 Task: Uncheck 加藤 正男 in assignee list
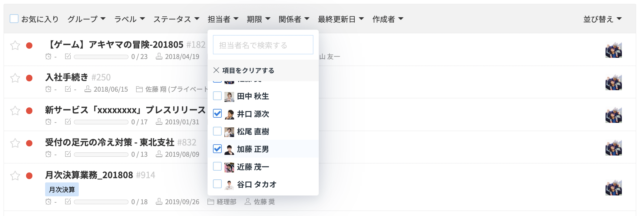pyautogui.click(x=217, y=149)
